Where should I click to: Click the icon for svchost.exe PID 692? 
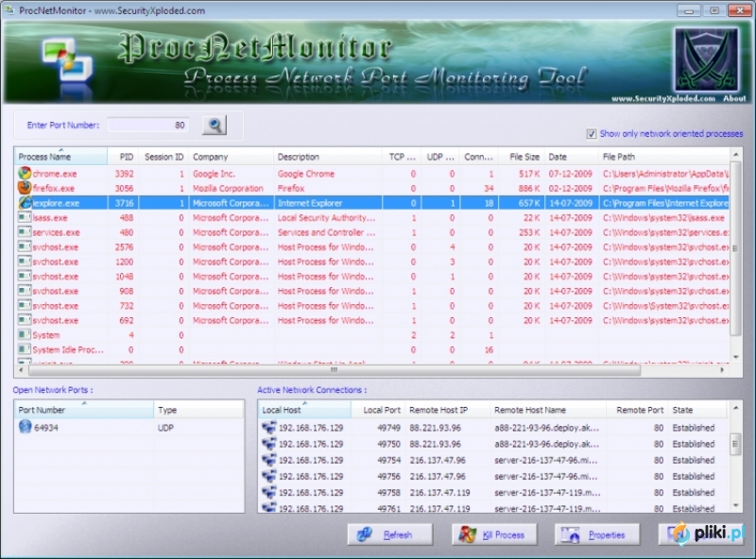tap(25, 320)
